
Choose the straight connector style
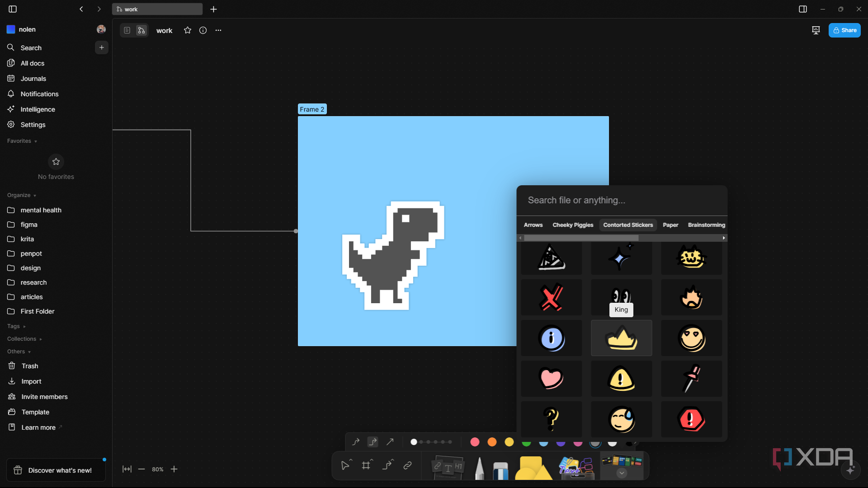(x=390, y=442)
